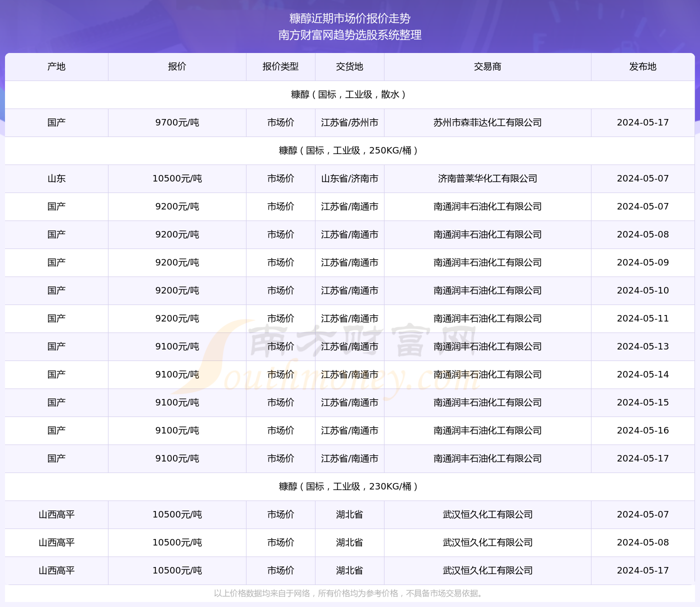Click the 报价 column header
The height and width of the screenshot is (607, 700).
(177, 66)
